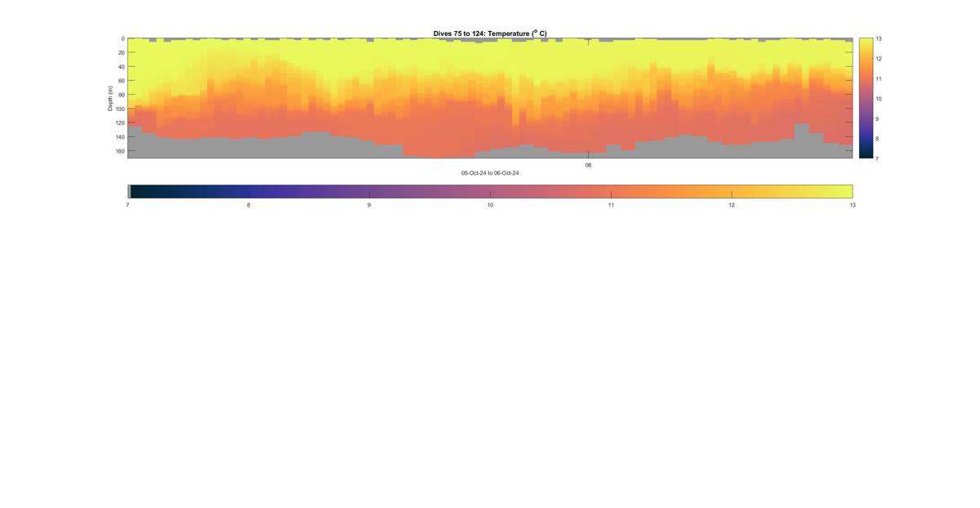Click the depth tick label '20'
980x508 pixels.
pos(121,52)
